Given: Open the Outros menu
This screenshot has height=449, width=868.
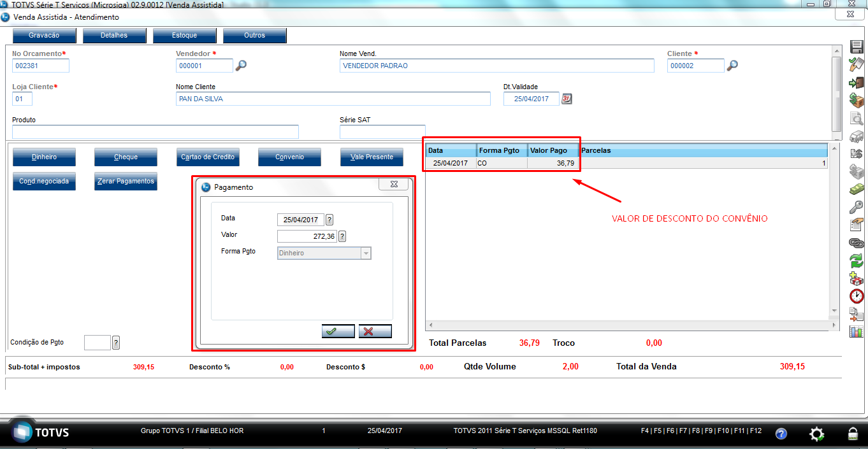Looking at the screenshot, I should click(x=254, y=35).
